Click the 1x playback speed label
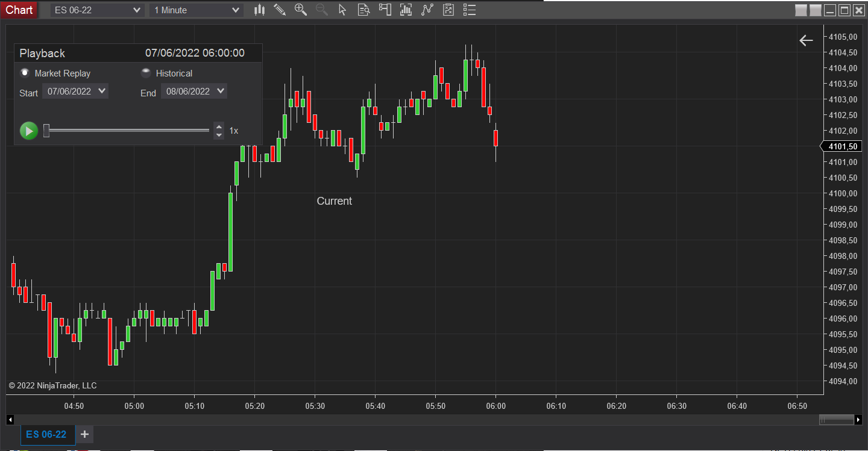The image size is (868, 451). (x=234, y=131)
